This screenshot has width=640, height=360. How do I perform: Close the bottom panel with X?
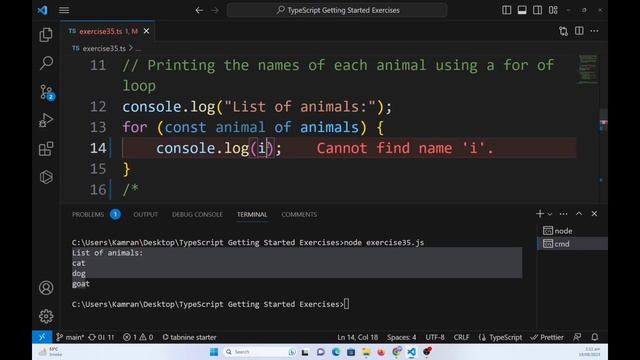[x=594, y=214]
